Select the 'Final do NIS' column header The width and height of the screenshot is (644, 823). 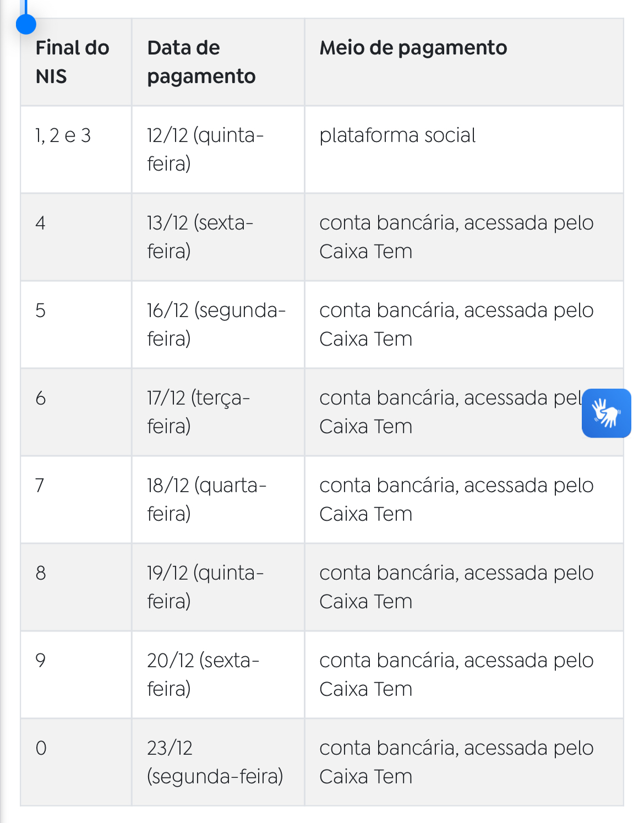[76, 62]
